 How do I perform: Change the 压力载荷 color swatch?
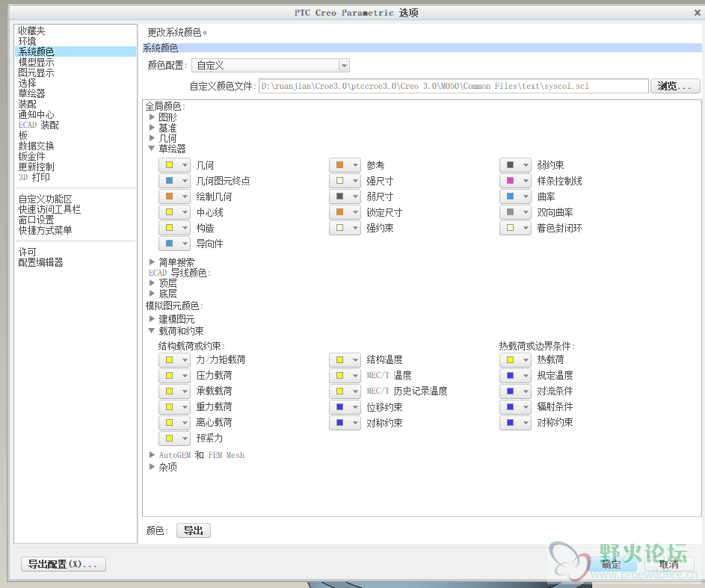174,376
